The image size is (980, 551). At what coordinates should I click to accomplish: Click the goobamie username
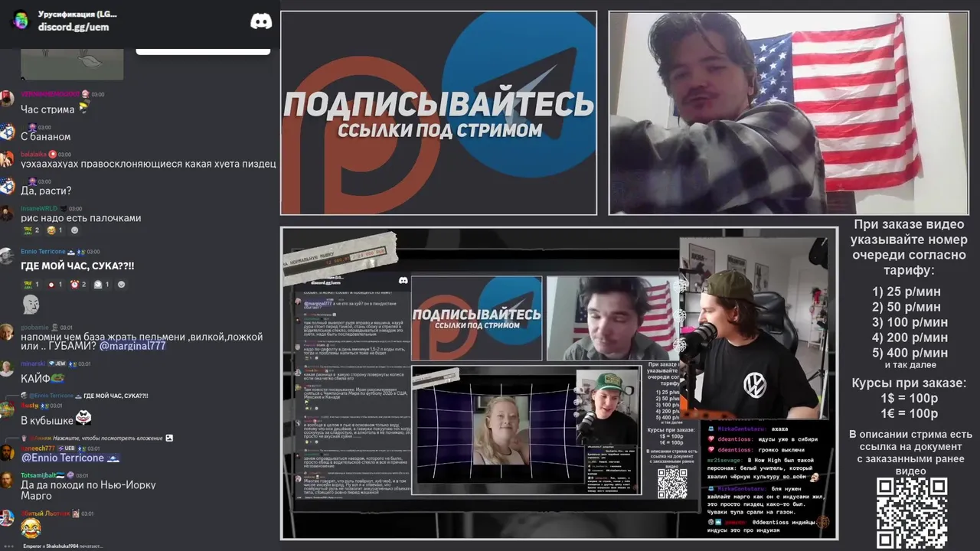pyautogui.click(x=34, y=328)
